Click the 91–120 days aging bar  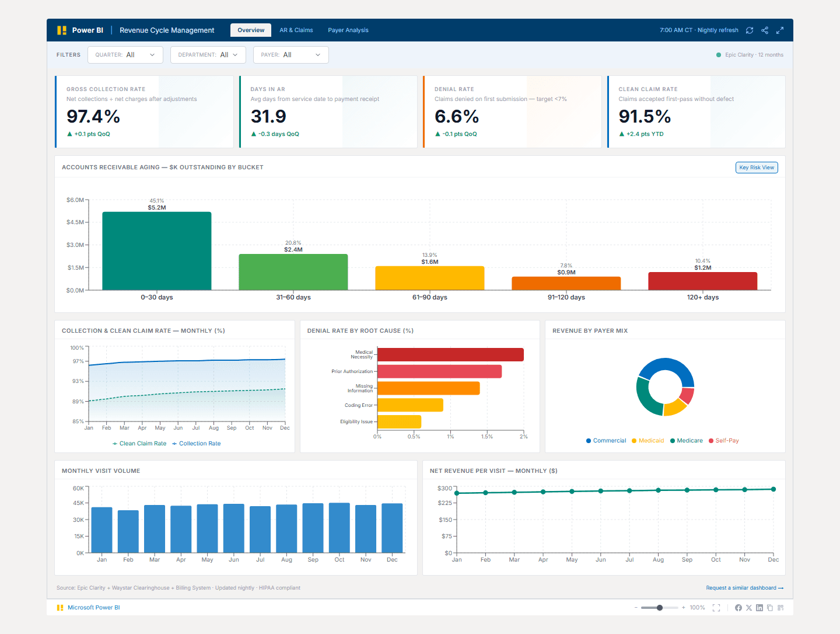[566, 283]
